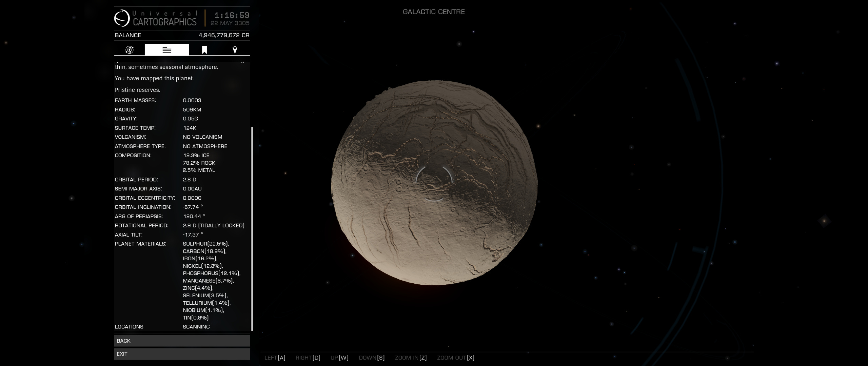
Task: Click the SULPHUR(22.5%) material
Action: (206, 244)
